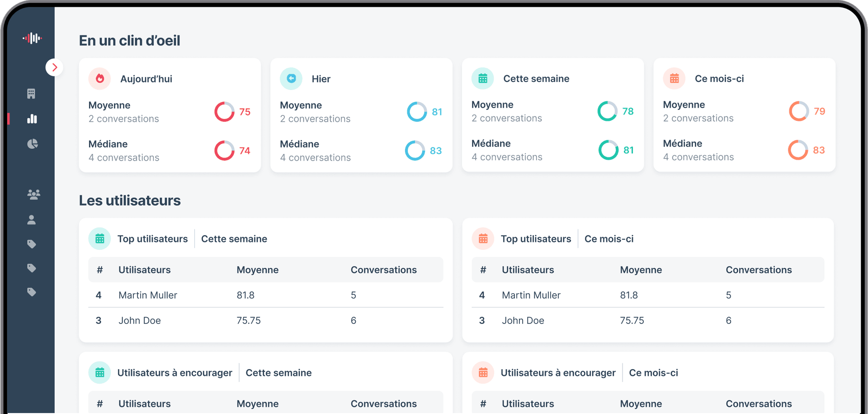Click the last tag icon in the sidebar
The image size is (868, 414).
pos(32,292)
